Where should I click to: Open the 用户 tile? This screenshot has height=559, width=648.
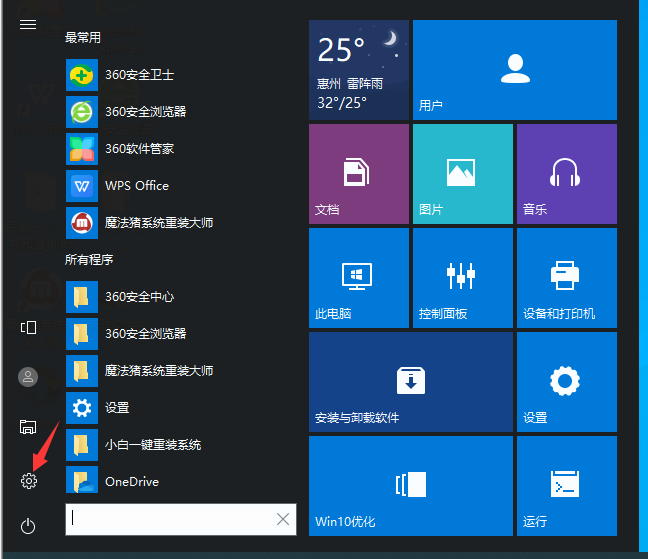click(515, 70)
